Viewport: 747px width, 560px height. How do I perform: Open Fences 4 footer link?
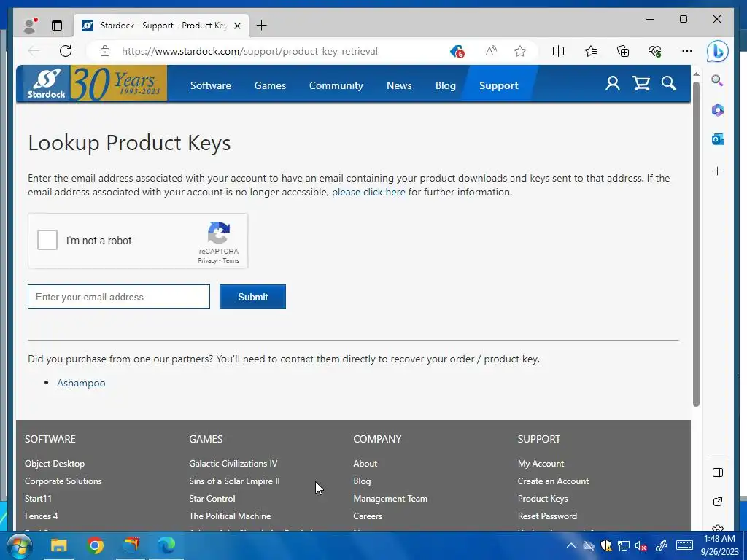pos(41,516)
